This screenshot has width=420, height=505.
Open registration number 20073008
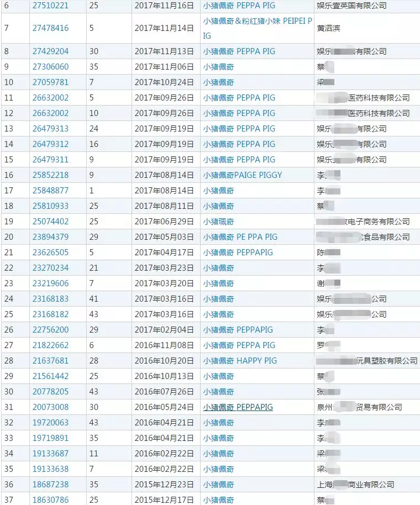50,407
